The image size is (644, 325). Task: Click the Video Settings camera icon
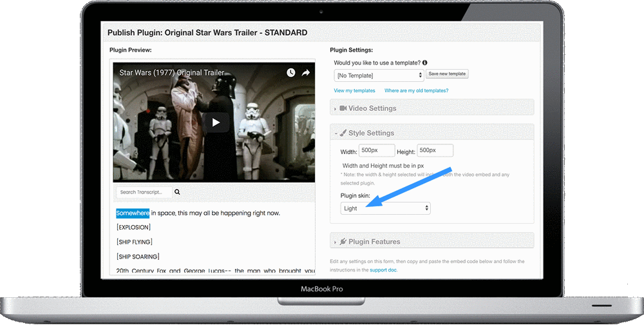coord(343,108)
